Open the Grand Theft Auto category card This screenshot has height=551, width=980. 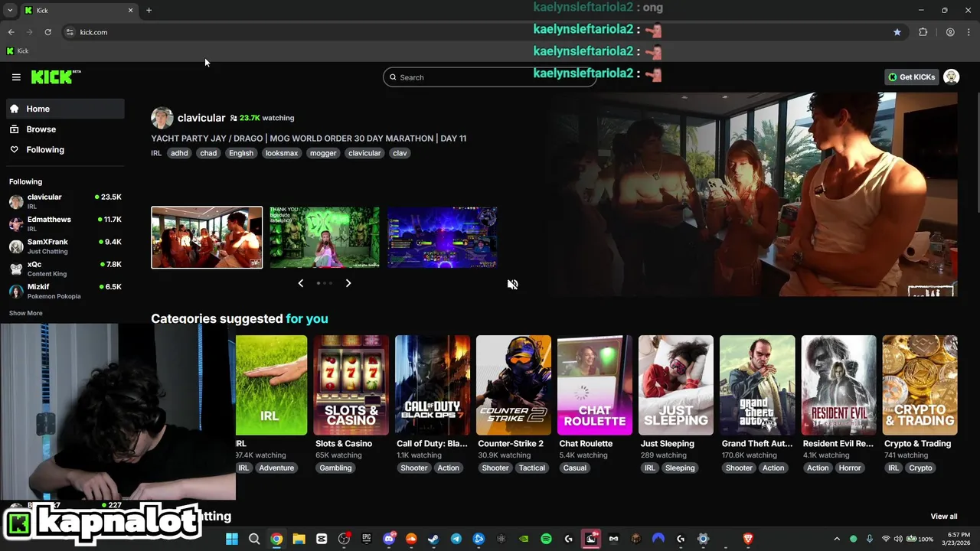(x=756, y=385)
